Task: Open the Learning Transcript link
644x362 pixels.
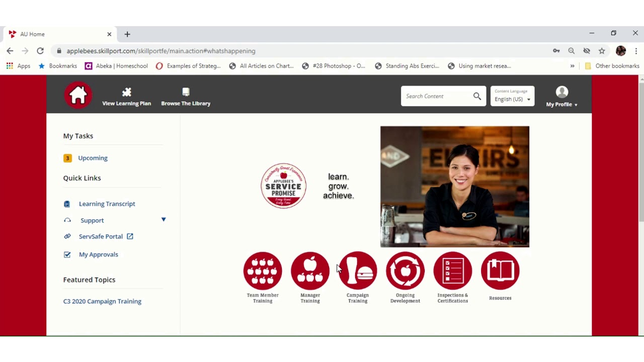Action: tap(107, 204)
